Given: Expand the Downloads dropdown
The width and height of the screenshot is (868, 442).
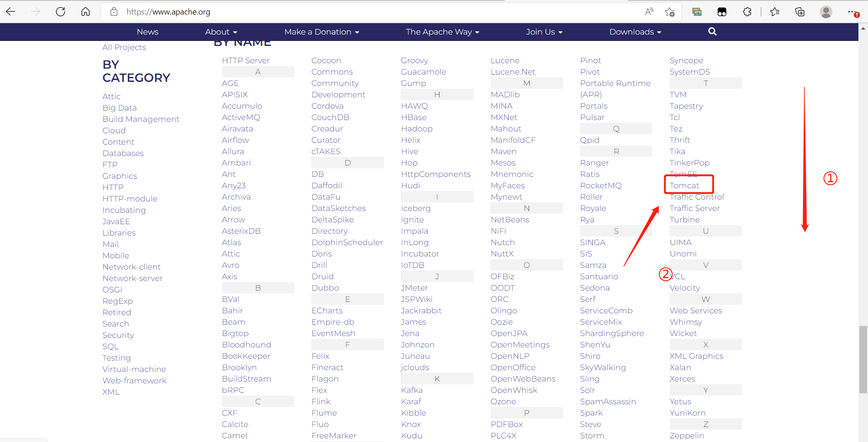Looking at the screenshot, I should point(635,32).
